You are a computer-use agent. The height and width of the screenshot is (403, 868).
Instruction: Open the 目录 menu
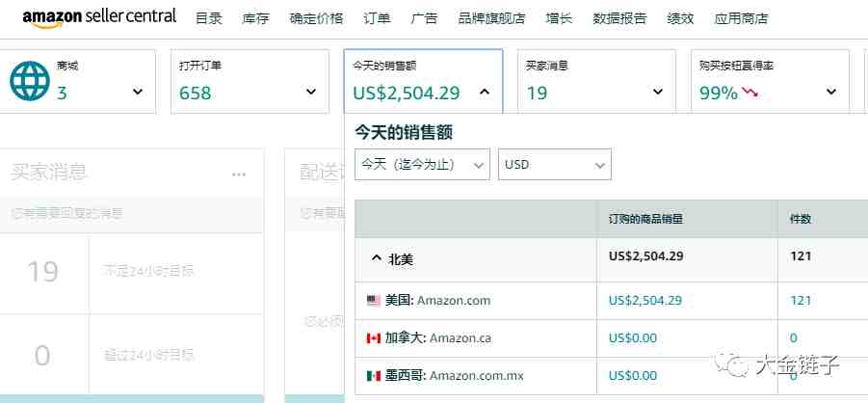(209, 17)
